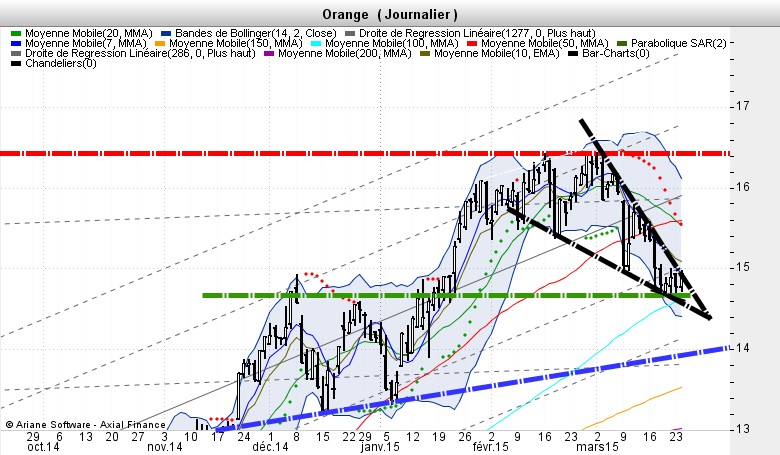Select the Moyenne Mobile(7, MMA) label
780x455 pixels.
[86, 43]
